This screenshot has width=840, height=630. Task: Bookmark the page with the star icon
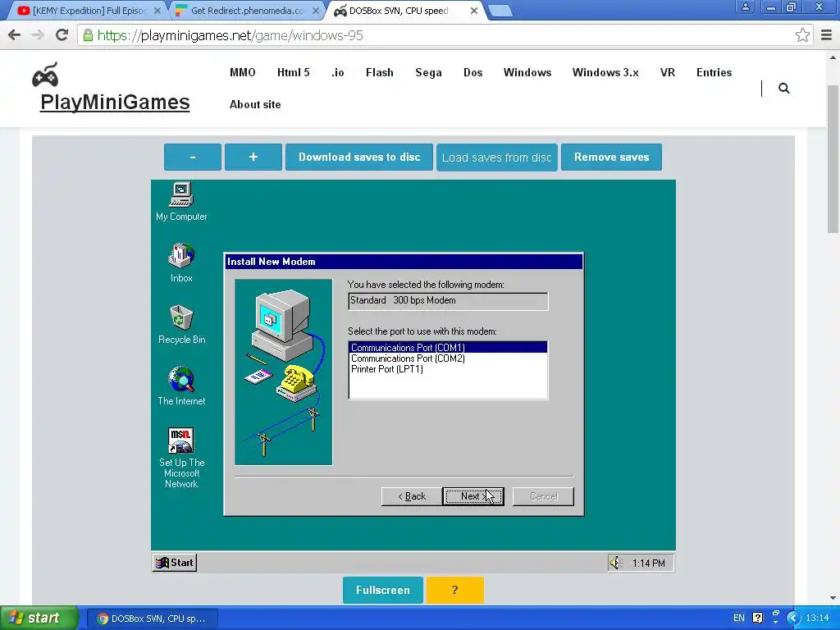click(802, 35)
